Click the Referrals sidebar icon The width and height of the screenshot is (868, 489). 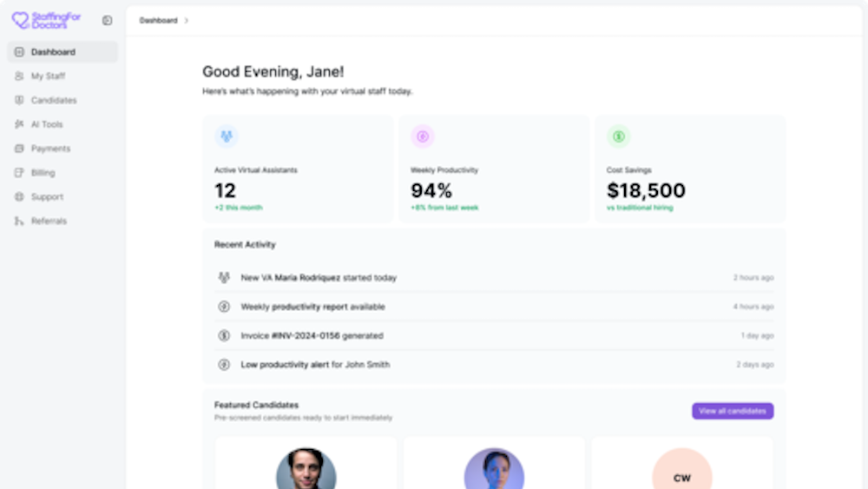[19, 221]
